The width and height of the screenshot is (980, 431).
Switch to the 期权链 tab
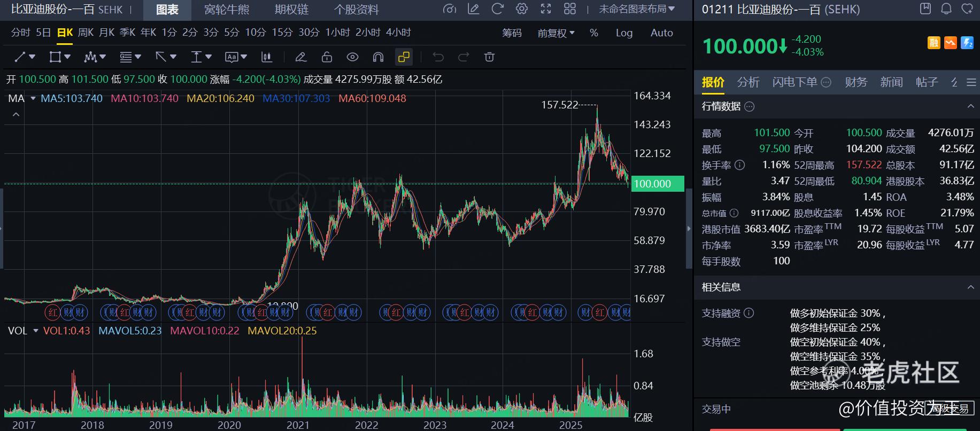[x=291, y=10]
